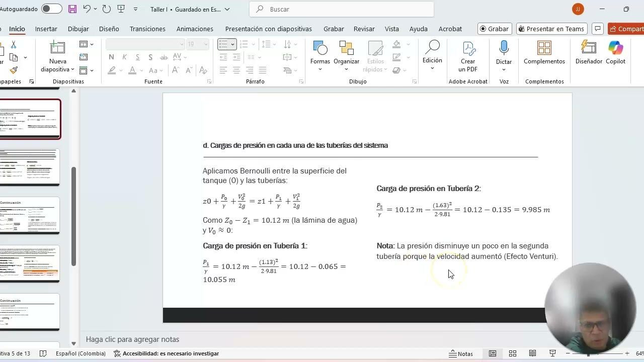Open the Transiciones tab
The image size is (644, 362).
(147, 29)
